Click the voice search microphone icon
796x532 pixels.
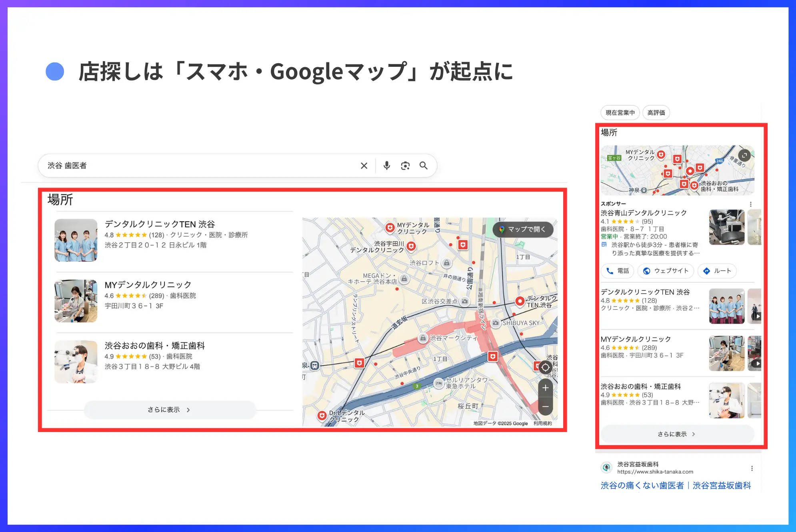coord(386,165)
